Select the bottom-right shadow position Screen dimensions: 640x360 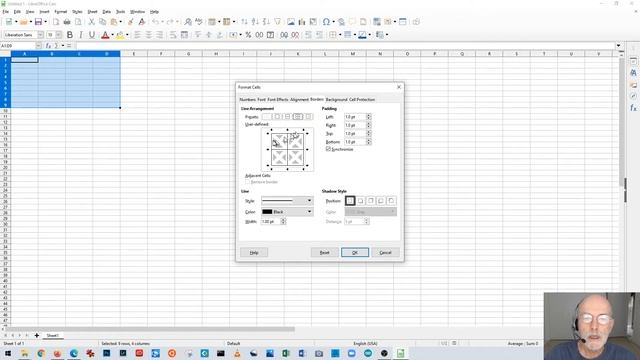pos(360,200)
